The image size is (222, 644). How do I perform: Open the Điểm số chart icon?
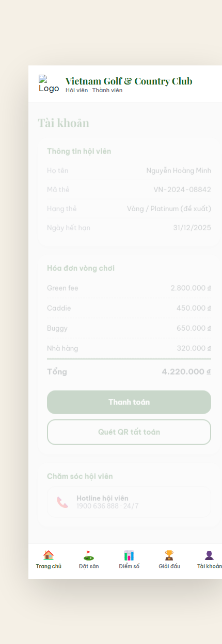click(129, 555)
